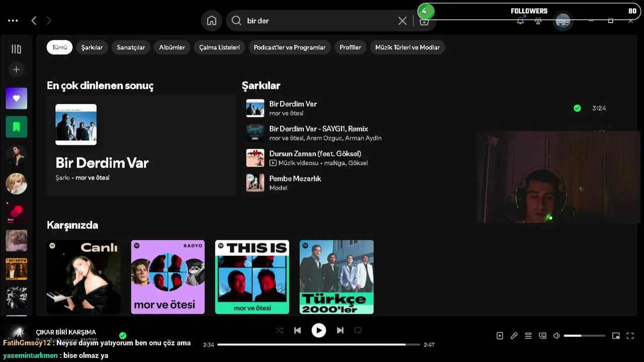
Task: Click the top result album cover
Action: [76, 125]
